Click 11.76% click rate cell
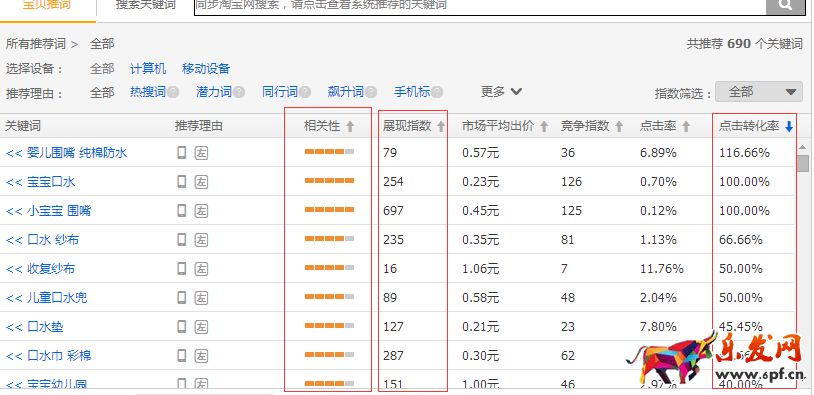 pos(661,269)
